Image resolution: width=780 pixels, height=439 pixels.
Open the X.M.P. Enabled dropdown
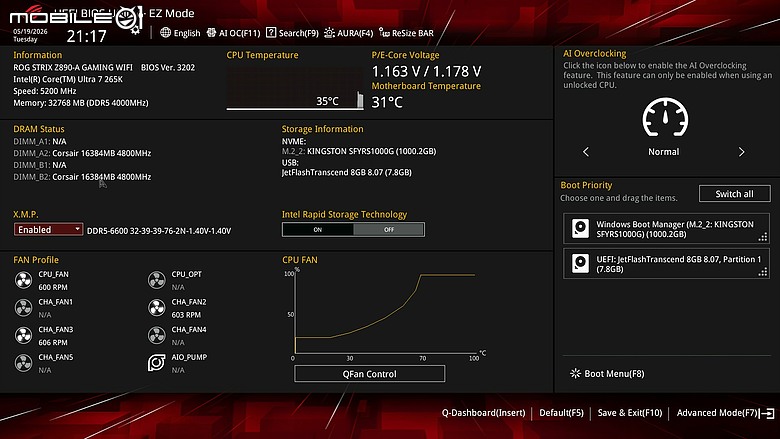pos(48,230)
